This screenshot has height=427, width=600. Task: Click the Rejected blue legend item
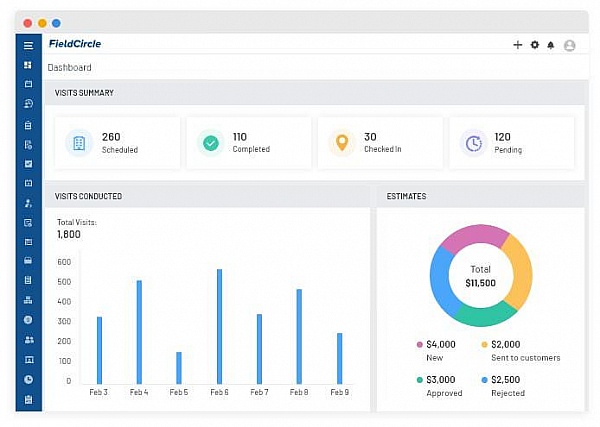503,386
